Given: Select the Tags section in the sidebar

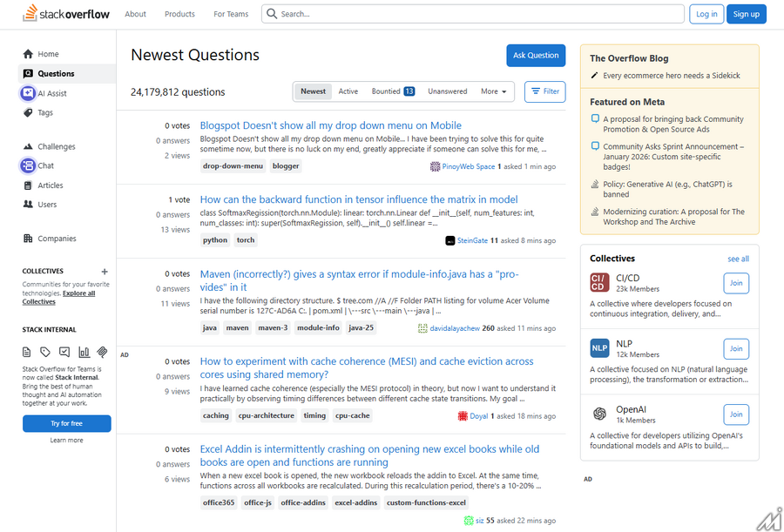Looking at the screenshot, I should (x=41, y=112).
